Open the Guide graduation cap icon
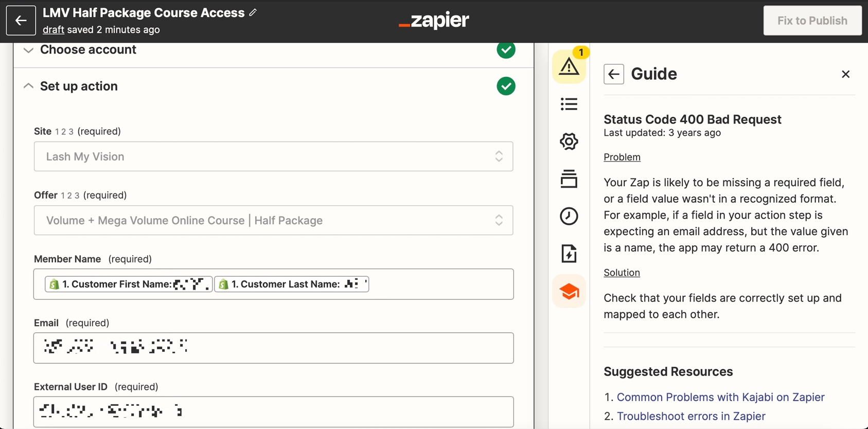The height and width of the screenshot is (429, 868). tap(569, 292)
